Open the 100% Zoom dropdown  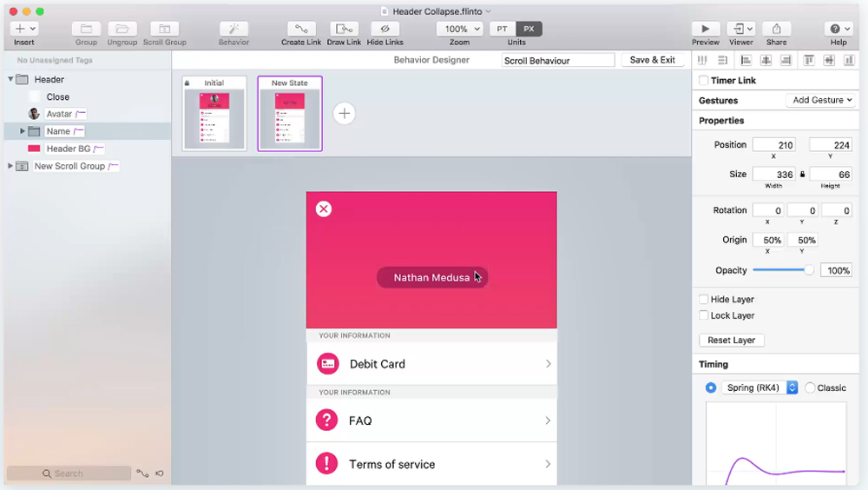click(x=459, y=29)
